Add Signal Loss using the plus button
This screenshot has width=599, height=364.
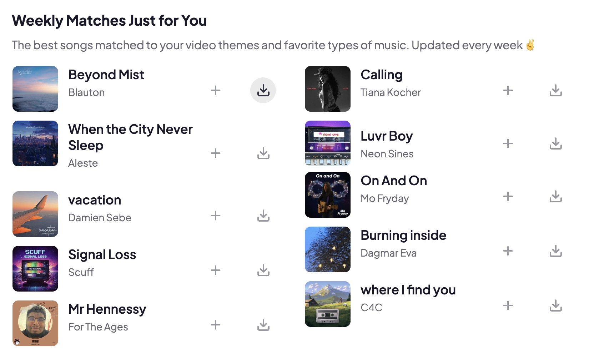coord(216,271)
